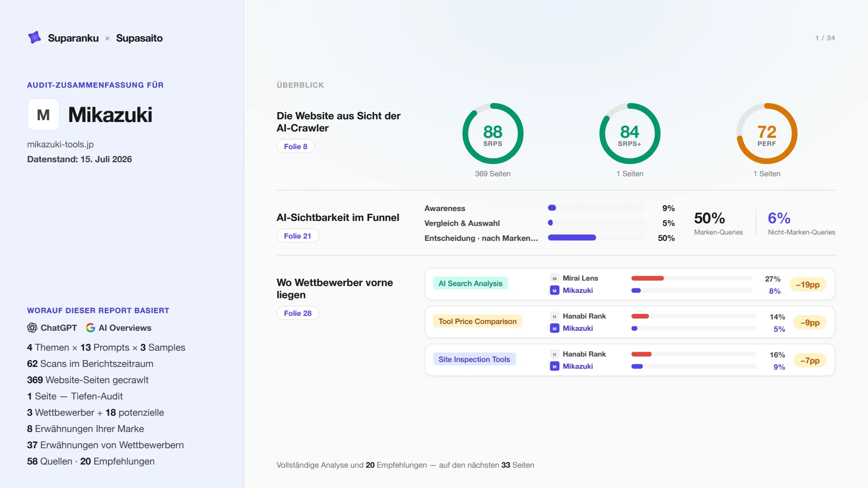The width and height of the screenshot is (868, 488).
Task: Click the Awareness funnel progress bar
Action: pos(596,208)
